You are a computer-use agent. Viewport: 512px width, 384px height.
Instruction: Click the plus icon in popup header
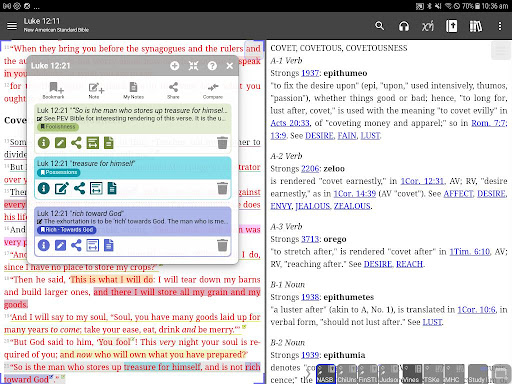[174, 66]
